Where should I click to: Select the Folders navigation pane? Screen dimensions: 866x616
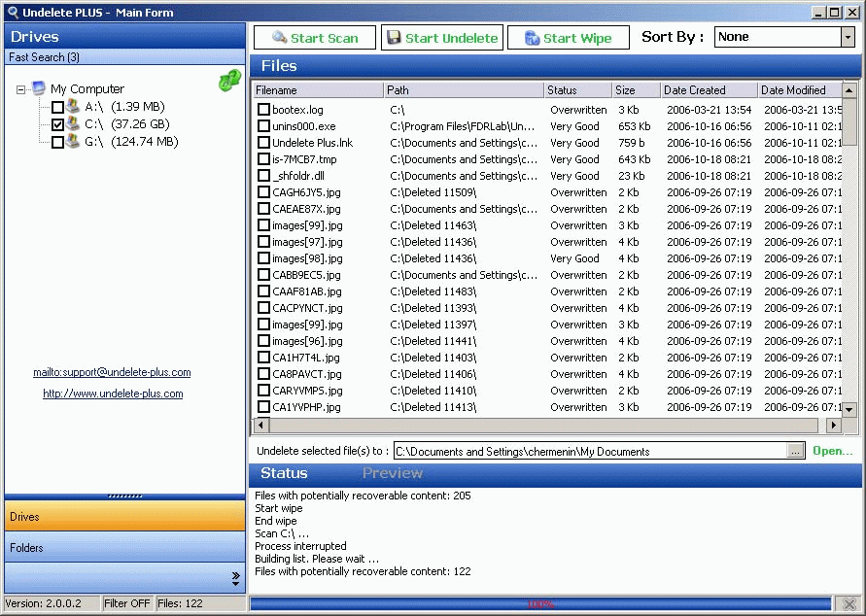(124, 548)
